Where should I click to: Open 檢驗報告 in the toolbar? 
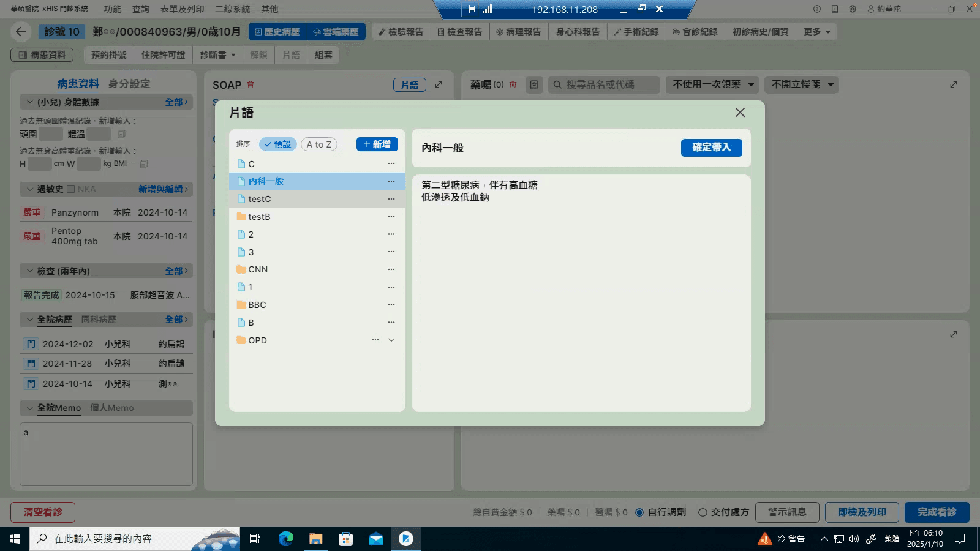click(x=401, y=32)
